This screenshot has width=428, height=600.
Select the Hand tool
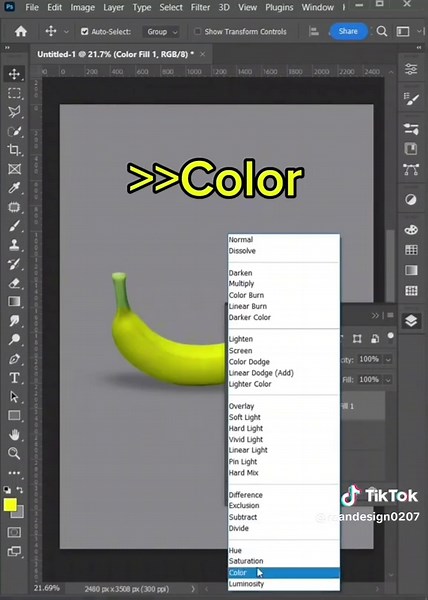14,435
